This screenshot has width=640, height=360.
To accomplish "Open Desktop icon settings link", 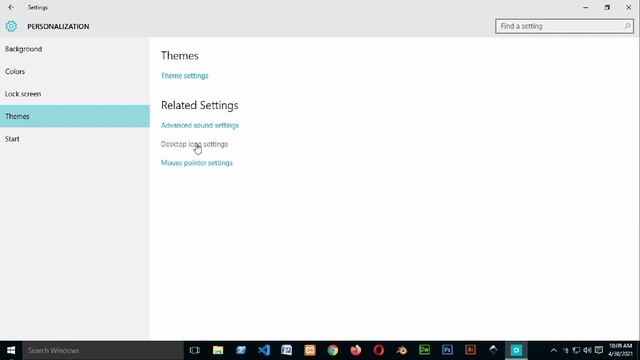I will (194, 144).
